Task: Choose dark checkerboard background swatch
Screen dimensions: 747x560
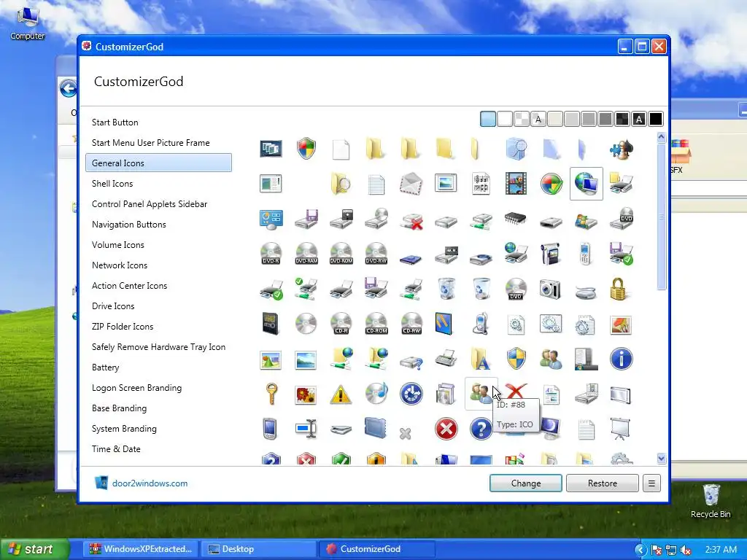Action: (x=622, y=119)
